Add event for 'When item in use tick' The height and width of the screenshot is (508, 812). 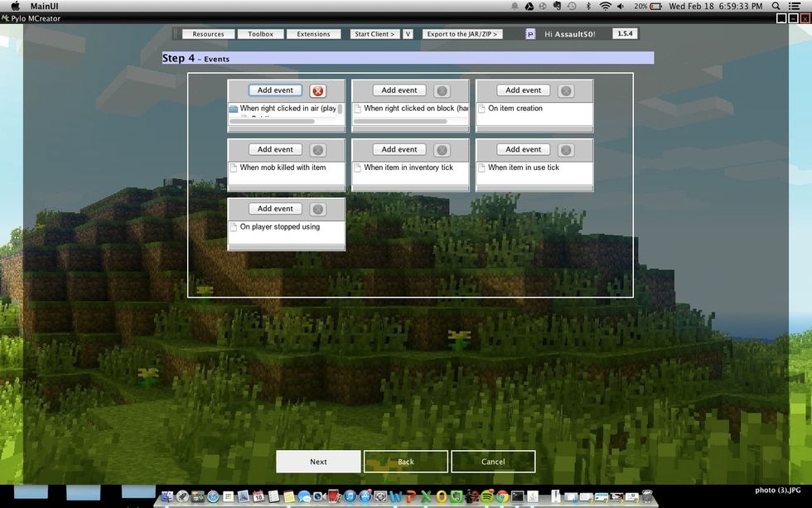[x=524, y=149]
